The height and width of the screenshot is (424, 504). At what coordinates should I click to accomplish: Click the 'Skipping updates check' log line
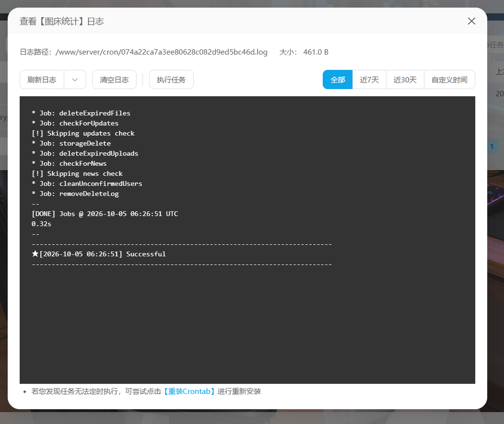pyautogui.click(x=83, y=133)
